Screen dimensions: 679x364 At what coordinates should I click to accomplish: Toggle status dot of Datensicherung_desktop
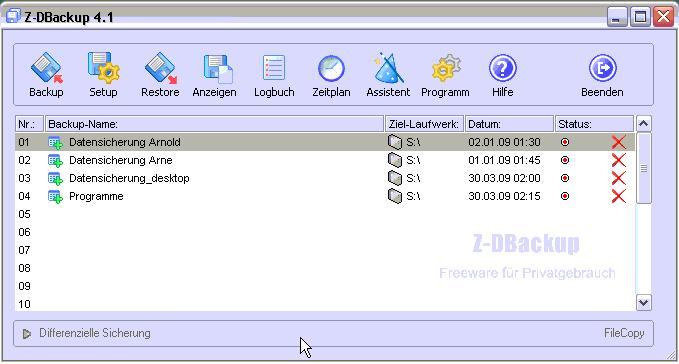tap(565, 178)
